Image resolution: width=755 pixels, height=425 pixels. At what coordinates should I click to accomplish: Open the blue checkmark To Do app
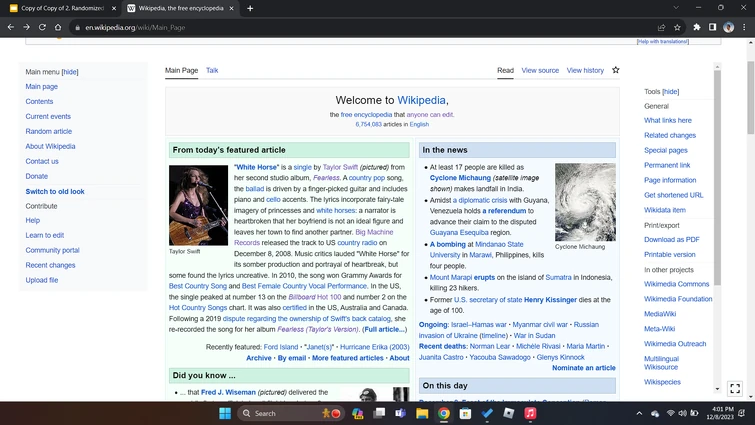pos(487,413)
